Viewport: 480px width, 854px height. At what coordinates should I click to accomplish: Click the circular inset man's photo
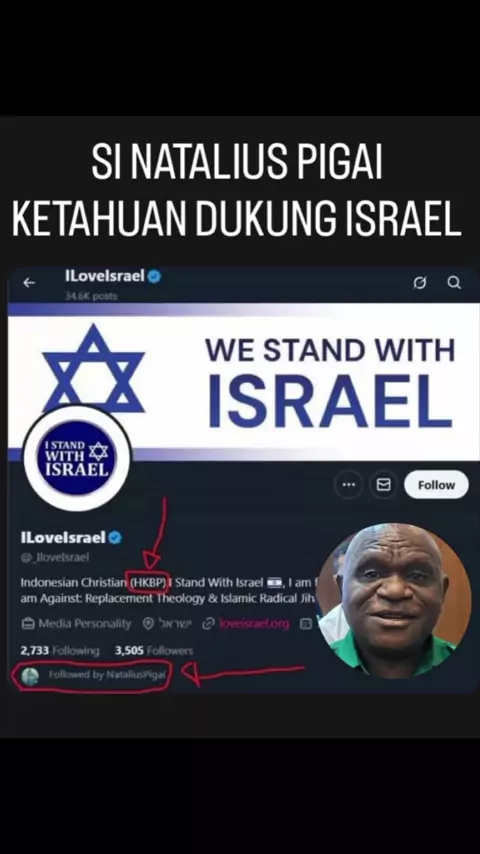[x=394, y=601]
